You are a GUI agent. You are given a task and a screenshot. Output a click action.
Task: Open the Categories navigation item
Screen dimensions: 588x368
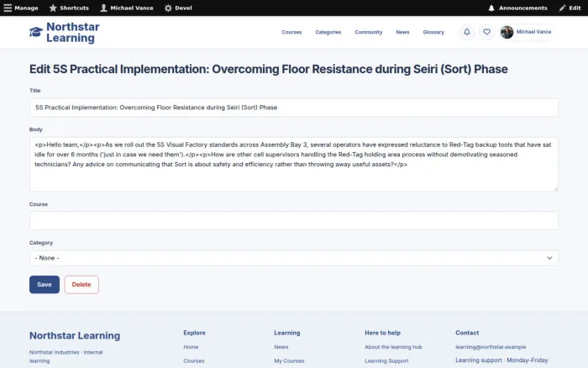click(x=328, y=32)
